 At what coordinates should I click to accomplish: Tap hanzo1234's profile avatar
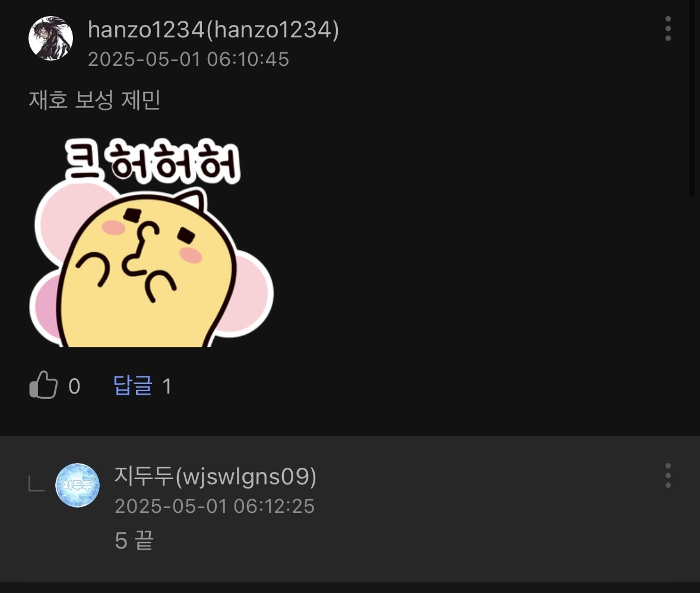[50, 39]
